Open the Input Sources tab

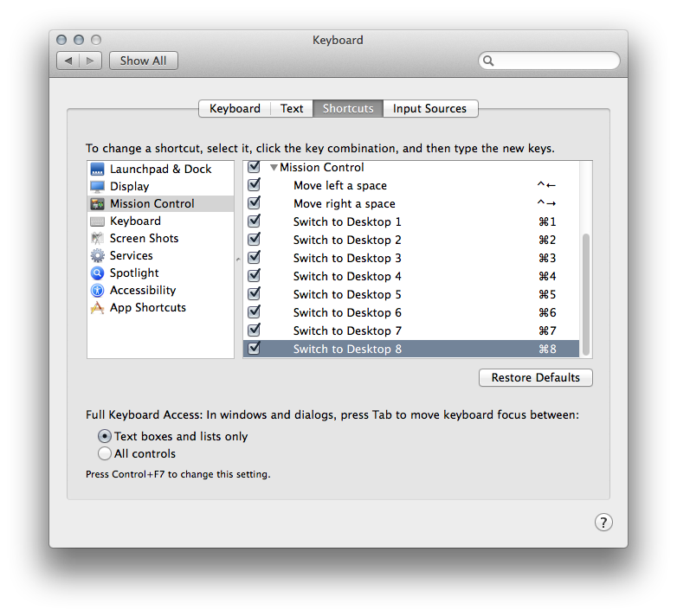[430, 108]
